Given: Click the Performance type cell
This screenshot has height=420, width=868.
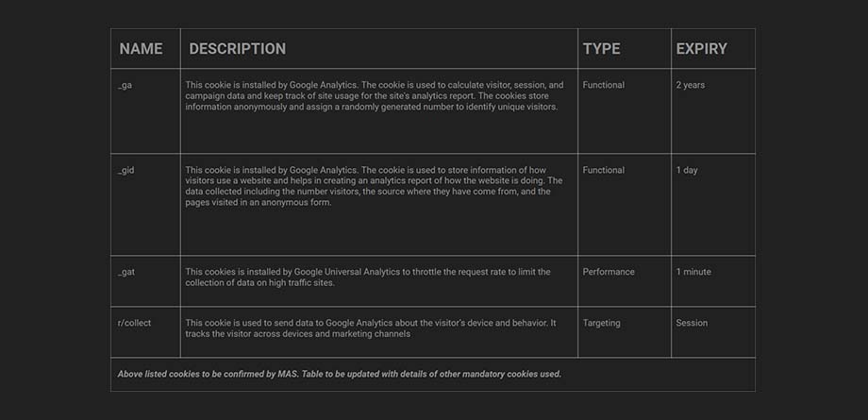Looking at the screenshot, I should (x=608, y=272).
